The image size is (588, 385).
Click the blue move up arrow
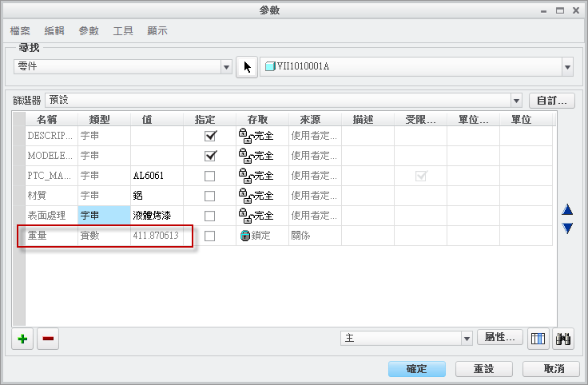567,210
